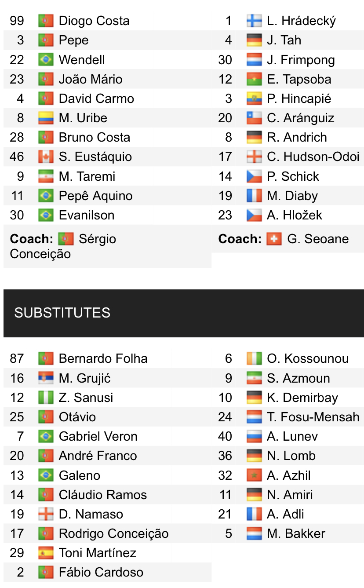Click the Ivory Coast flag beside O. Kossounou
Viewport: 364px width, 588px height.
pyautogui.click(x=254, y=358)
